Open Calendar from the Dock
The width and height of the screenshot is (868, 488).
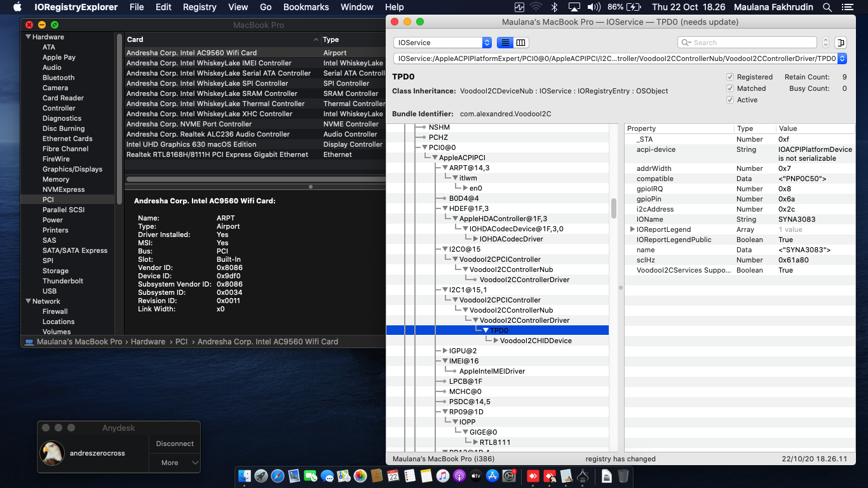[393, 475]
